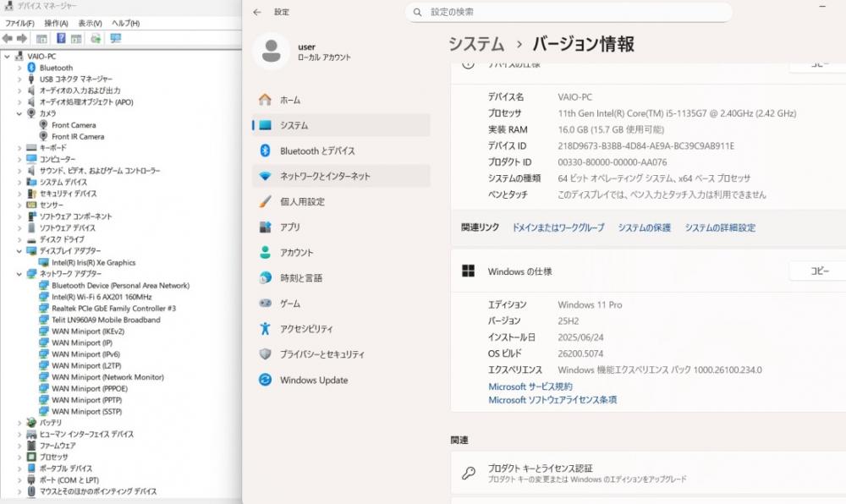846x504 pixels.
Task: Open Windows Update settings page
Action: 341,380
